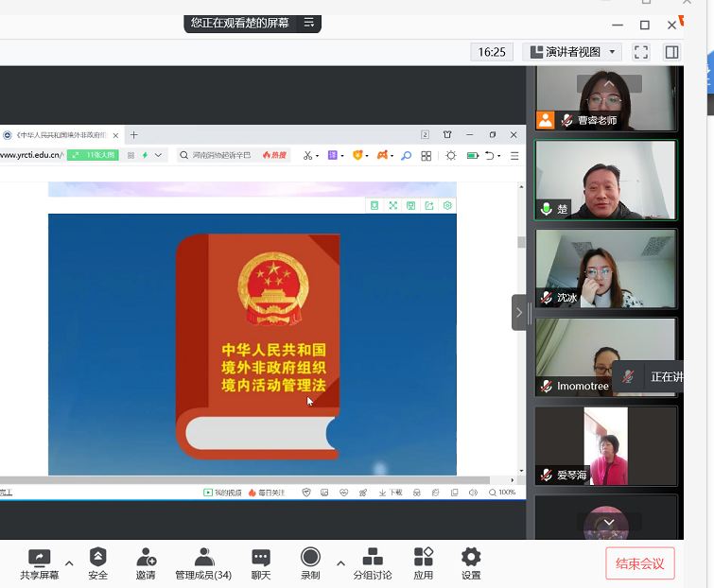Select 沈冰's video thumbnail
The height and width of the screenshot is (588, 714).
pos(605,268)
